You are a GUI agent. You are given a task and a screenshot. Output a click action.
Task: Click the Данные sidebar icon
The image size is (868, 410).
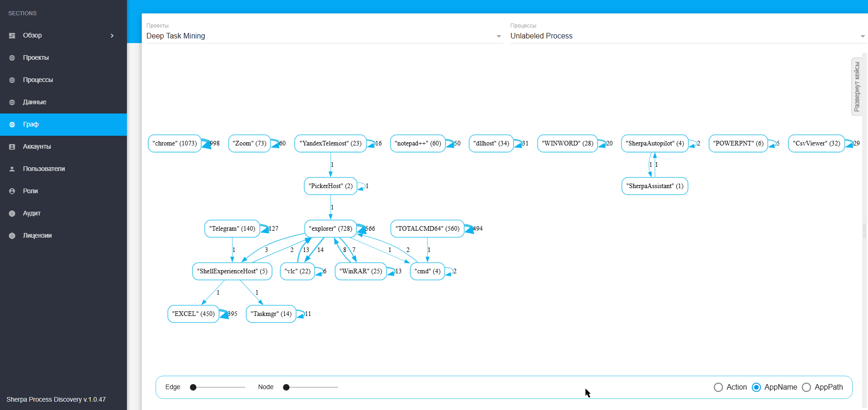pyautogui.click(x=12, y=102)
